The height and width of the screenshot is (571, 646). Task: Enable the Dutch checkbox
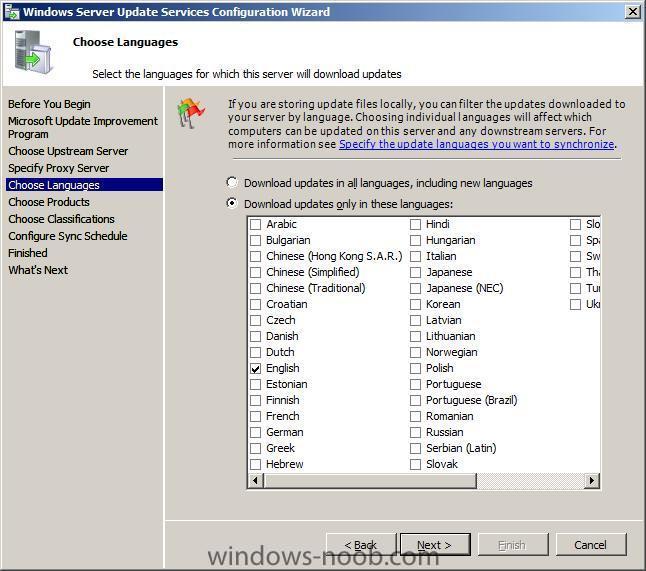255,353
